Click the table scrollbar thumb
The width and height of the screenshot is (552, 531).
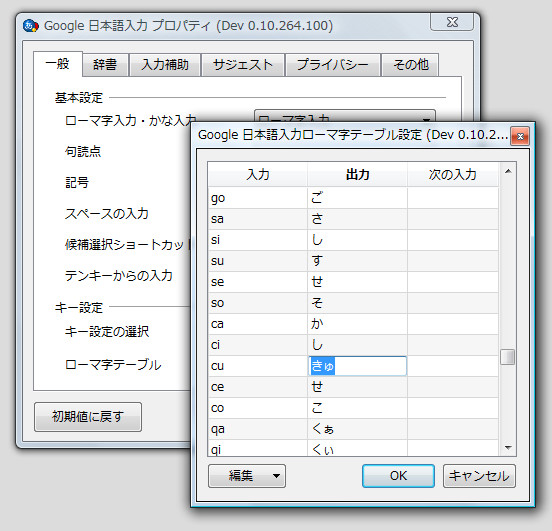pyautogui.click(x=507, y=357)
